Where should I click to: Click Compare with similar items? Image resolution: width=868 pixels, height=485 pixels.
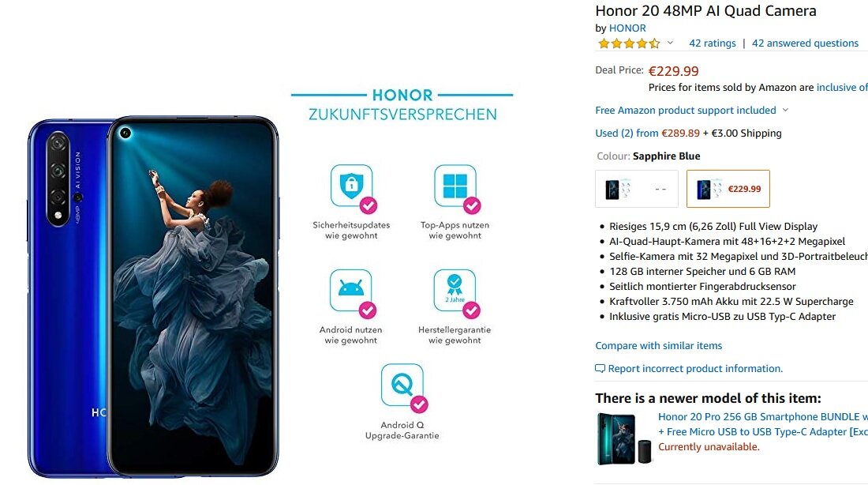(659, 345)
